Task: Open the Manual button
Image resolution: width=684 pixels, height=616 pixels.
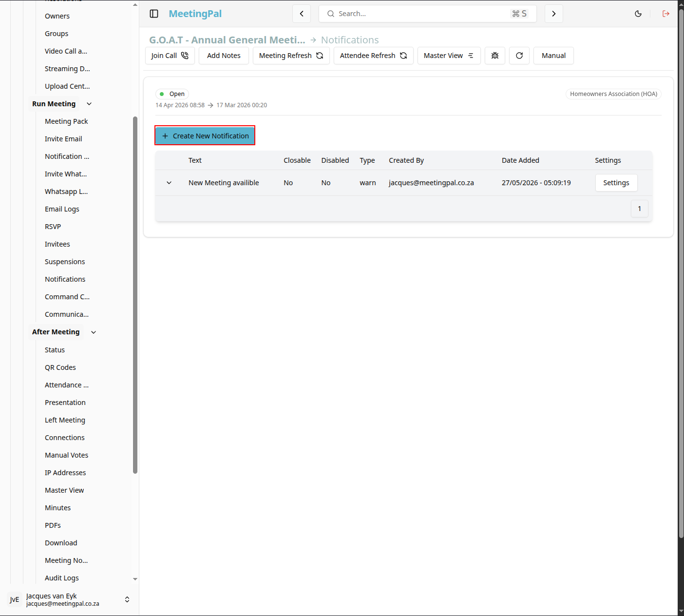Action: point(553,56)
